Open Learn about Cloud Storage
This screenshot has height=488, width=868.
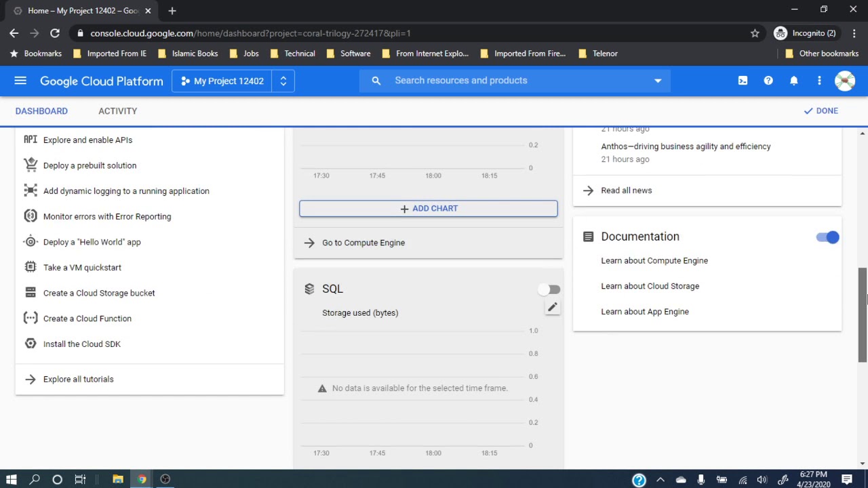(x=650, y=286)
